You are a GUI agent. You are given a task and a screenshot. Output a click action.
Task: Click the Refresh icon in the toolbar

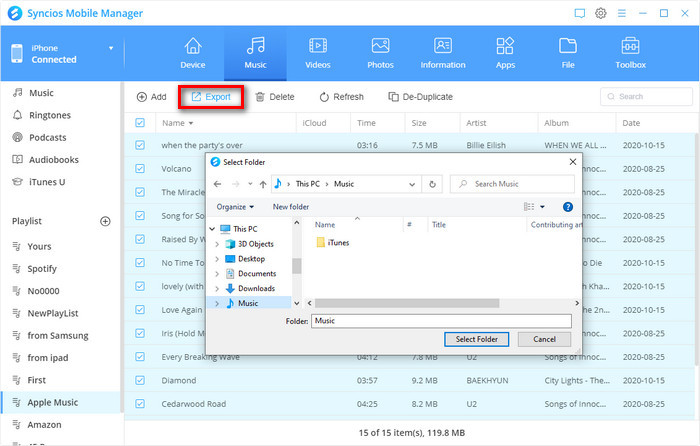[x=324, y=97]
